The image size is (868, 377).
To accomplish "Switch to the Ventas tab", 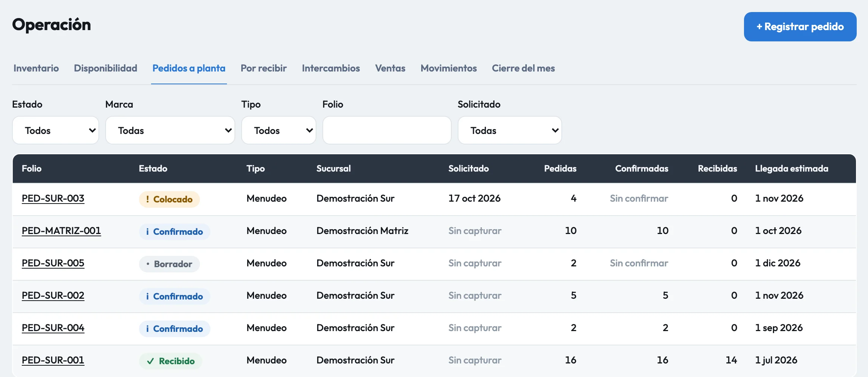I will pyautogui.click(x=390, y=68).
